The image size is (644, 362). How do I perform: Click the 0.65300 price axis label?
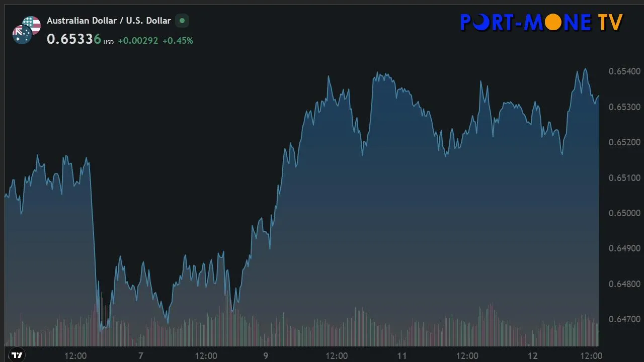(x=624, y=107)
